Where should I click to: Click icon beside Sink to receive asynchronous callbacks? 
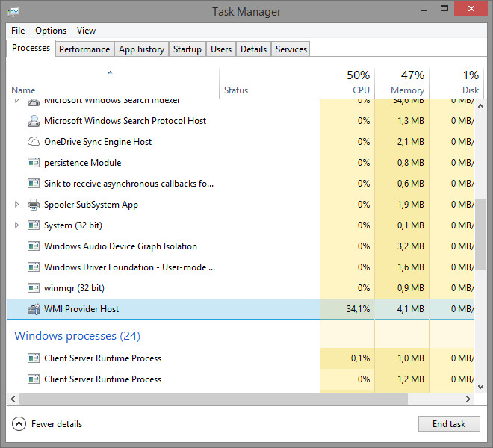(34, 183)
